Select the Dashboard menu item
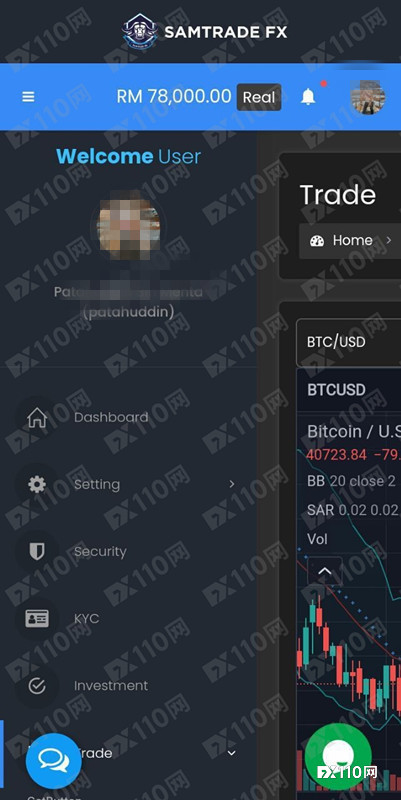401x800 pixels. [x=111, y=417]
